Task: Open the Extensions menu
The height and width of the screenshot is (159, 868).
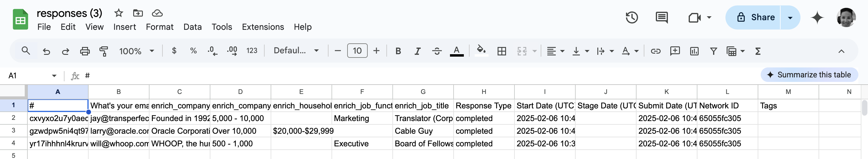Action: [263, 27]
